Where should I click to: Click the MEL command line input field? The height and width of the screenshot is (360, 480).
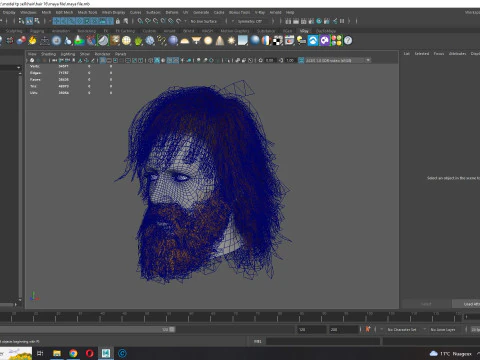(x=323, y=341)
